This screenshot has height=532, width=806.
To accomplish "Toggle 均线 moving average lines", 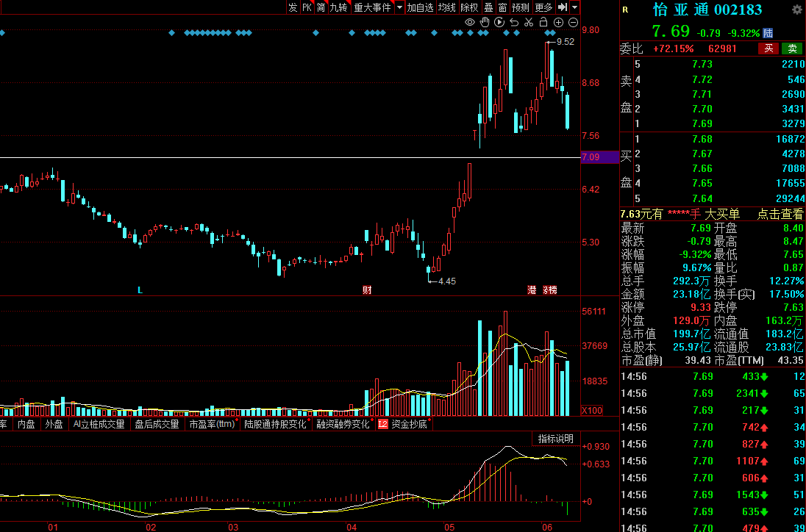I will point(447,7).
